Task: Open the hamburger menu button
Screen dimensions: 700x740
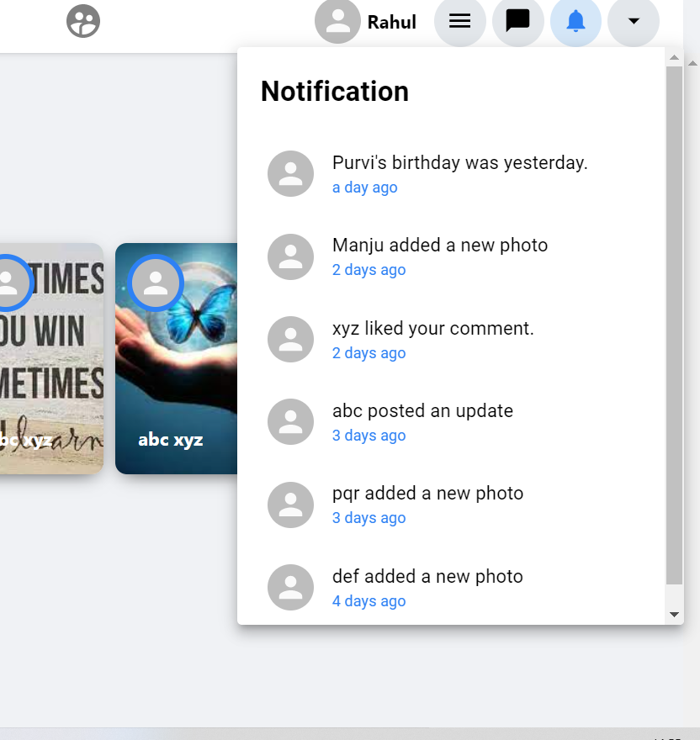Action: coord(459,21)
